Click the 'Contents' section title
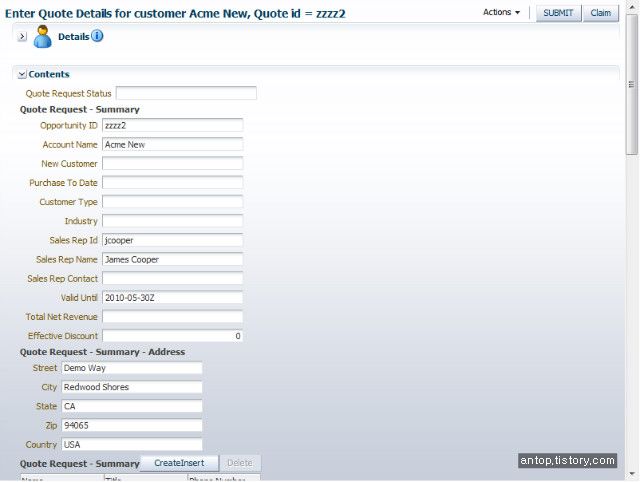 click(x=49, y=74)
